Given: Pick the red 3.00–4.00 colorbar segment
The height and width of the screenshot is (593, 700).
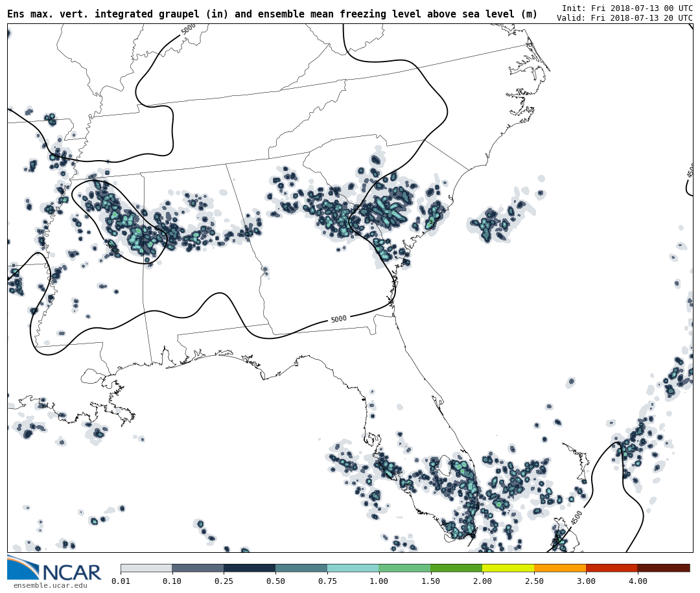Looking at the screenshot, I should point(611,568).
